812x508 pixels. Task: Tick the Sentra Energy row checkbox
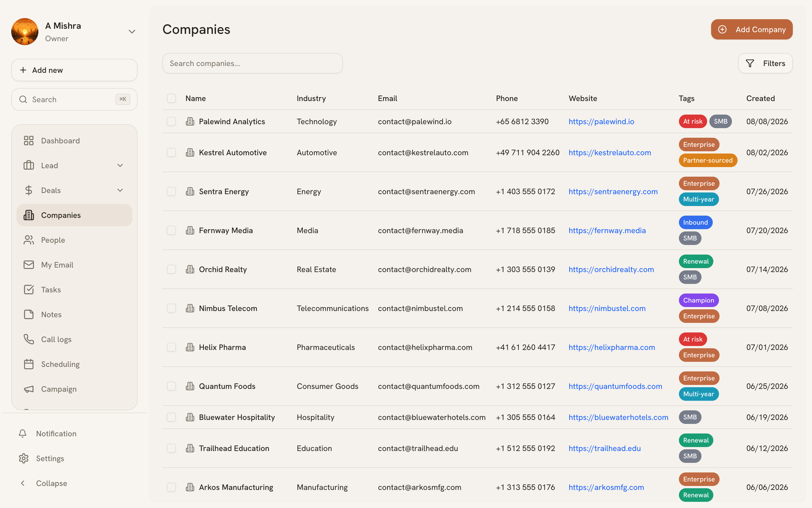point(171,191)
